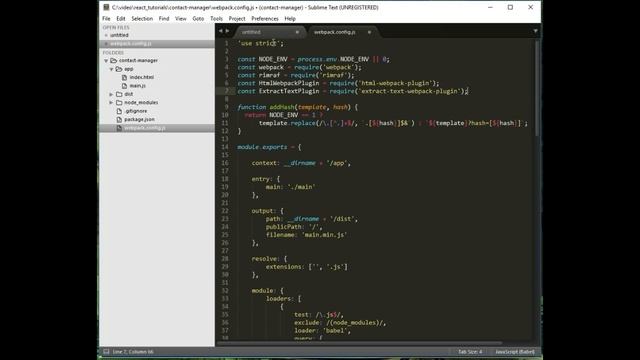Click the index.html file icon

(x=124, y=77)
